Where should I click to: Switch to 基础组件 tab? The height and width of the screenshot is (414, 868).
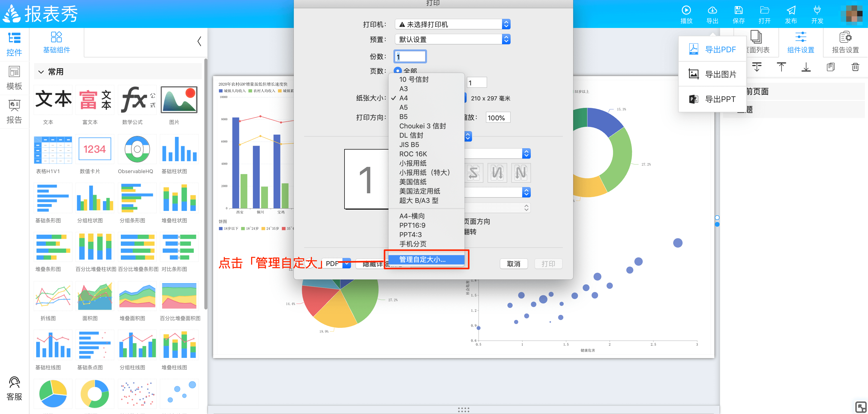57,42
